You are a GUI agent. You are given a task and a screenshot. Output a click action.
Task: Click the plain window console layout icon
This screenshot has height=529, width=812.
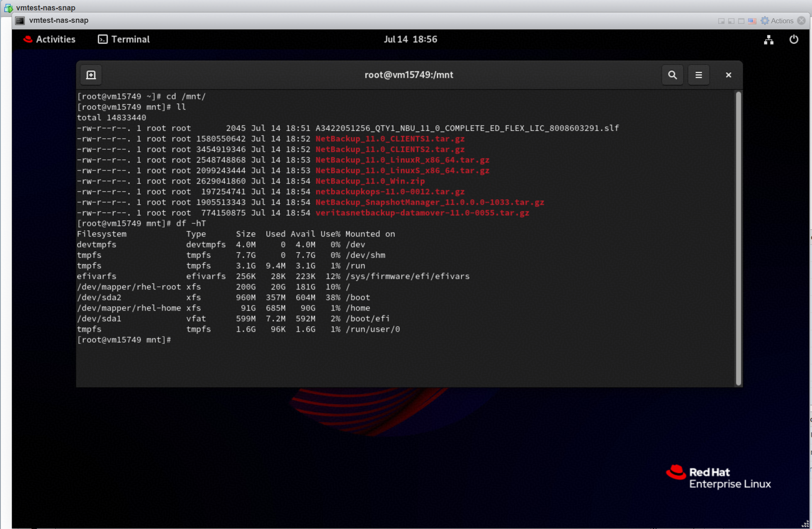pyautogui.click(x=741, y=21)
